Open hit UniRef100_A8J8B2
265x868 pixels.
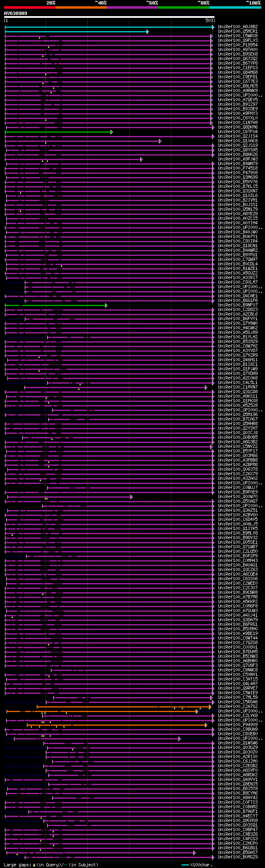(238, 27)
